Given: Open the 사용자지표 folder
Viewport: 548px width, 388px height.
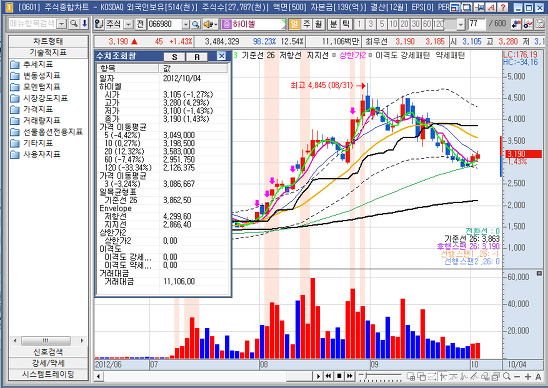Looking at the screenshot, I should pos(35,155).
